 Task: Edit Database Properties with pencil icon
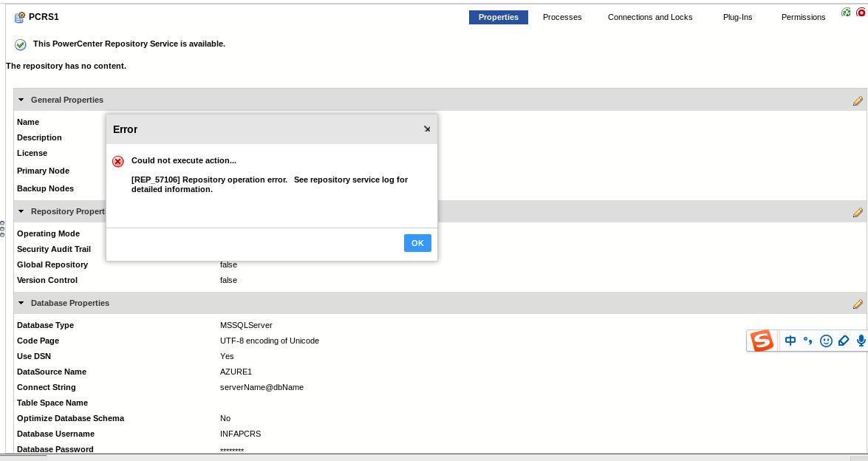(x=858, y=304)
